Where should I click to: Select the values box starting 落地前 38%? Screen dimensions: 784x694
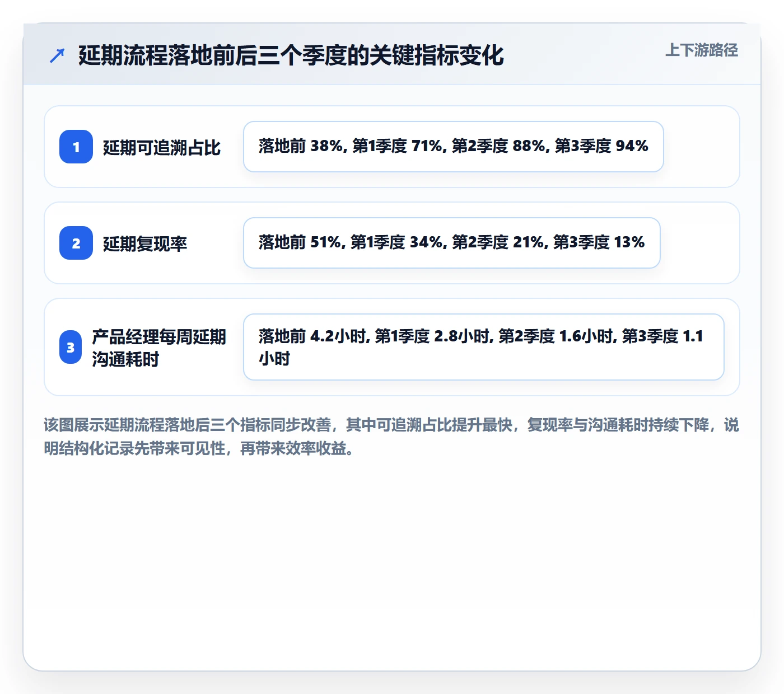pos(454,147)
